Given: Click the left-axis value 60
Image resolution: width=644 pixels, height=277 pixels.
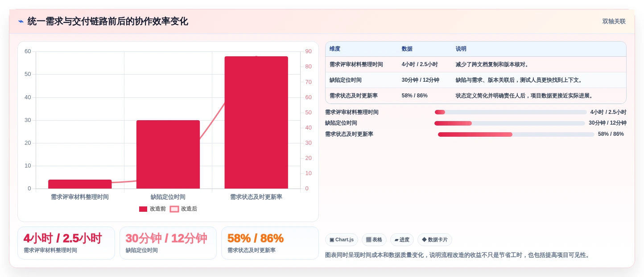Looking at the screenshot, I should click(x=28, y=51).
